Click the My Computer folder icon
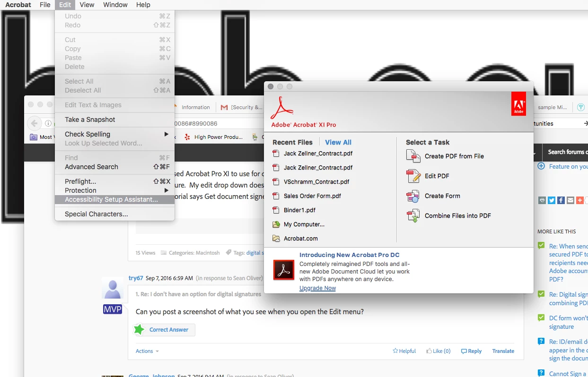The width and height of the screenshot is (588, 377). [x=276, y=224]
